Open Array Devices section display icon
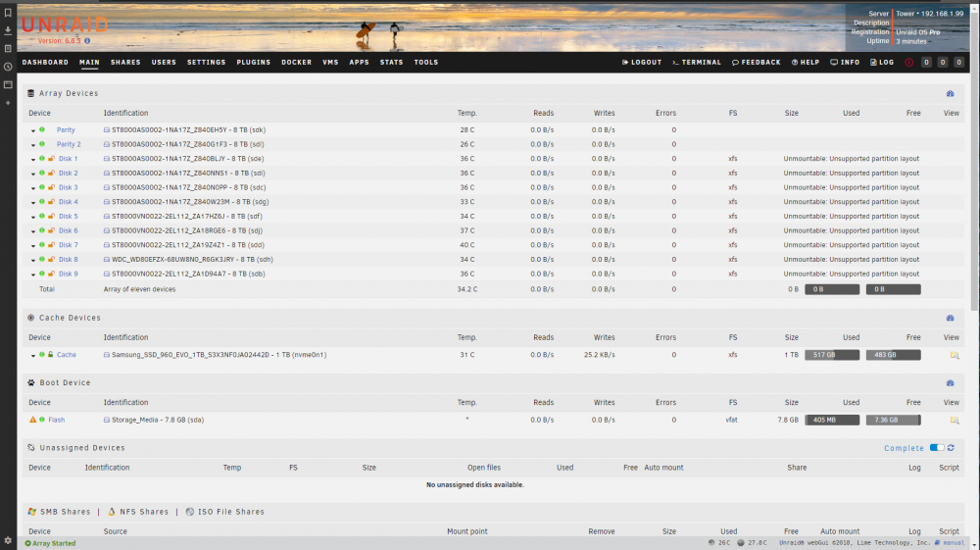This screenshot has width=980, height=550. click(x=950, y=94)
